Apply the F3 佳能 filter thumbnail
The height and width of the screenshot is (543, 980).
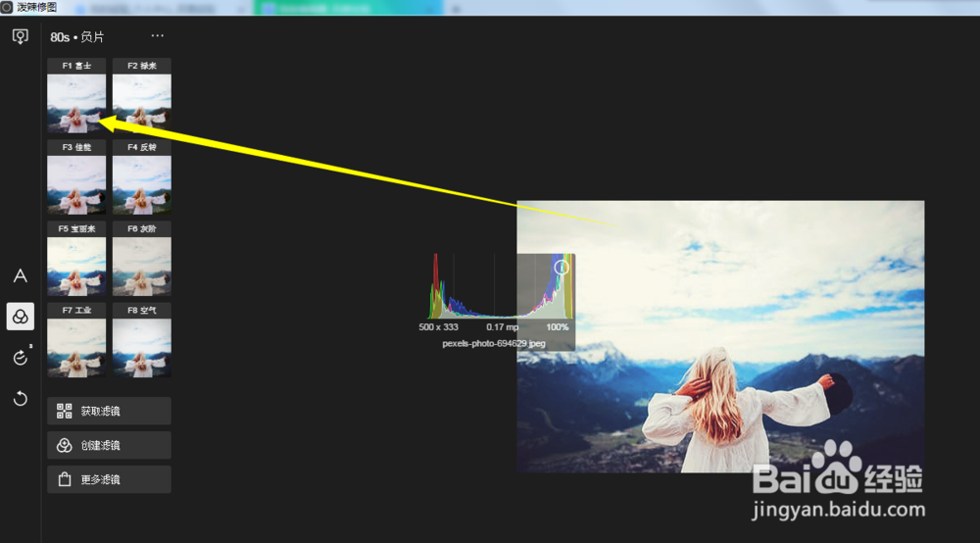(x=76, y=176)
